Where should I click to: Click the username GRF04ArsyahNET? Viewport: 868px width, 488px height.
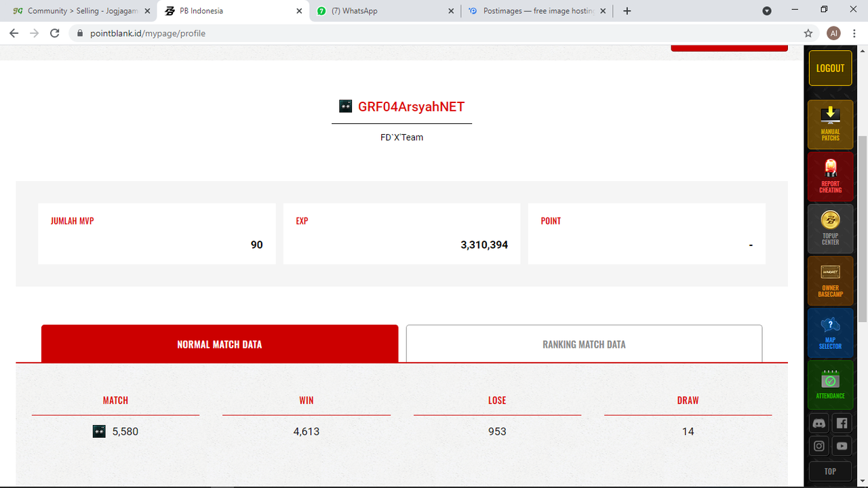click(412, 106)
